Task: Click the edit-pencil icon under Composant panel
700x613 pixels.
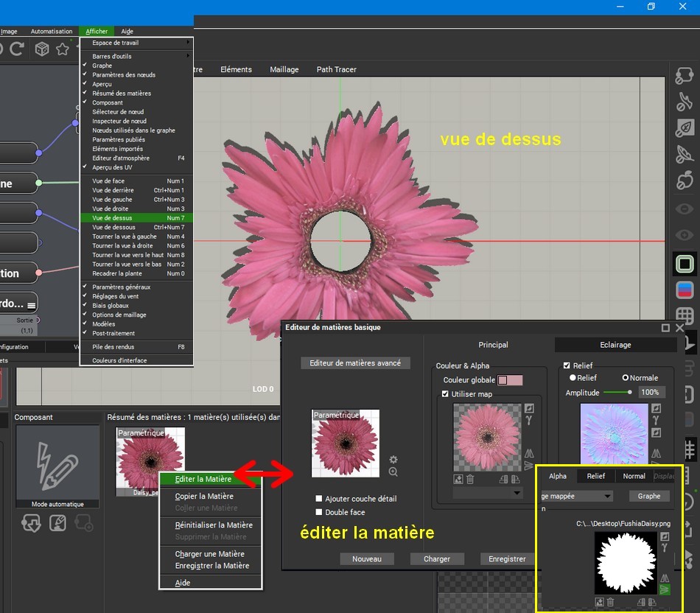Action: (57, 523)
